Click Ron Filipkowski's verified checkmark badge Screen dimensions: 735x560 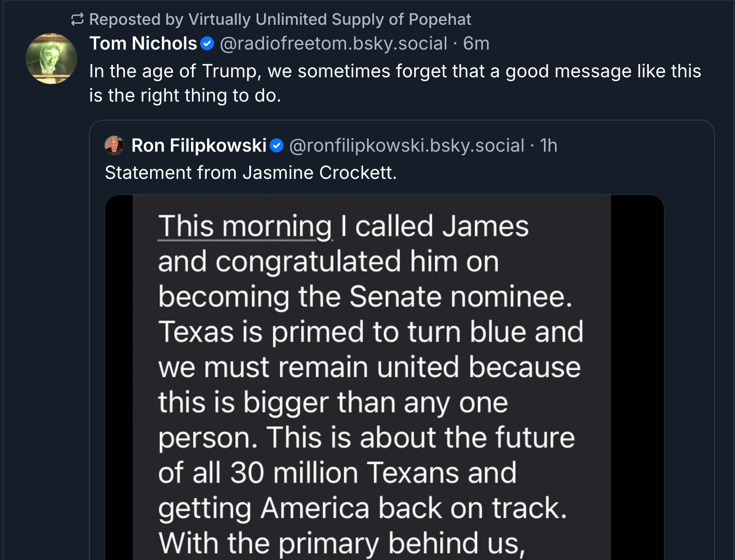277,145
